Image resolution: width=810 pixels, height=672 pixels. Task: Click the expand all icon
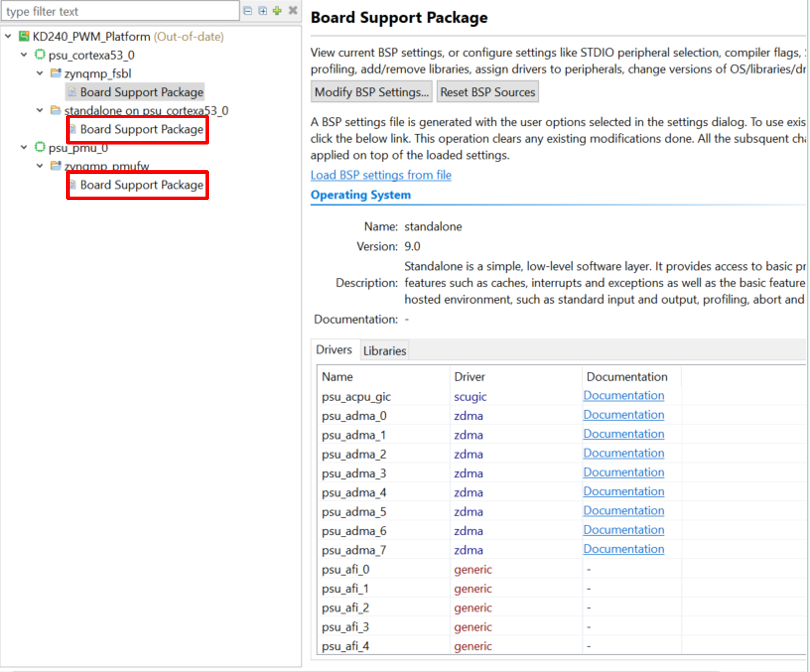[x=263, y=11]
